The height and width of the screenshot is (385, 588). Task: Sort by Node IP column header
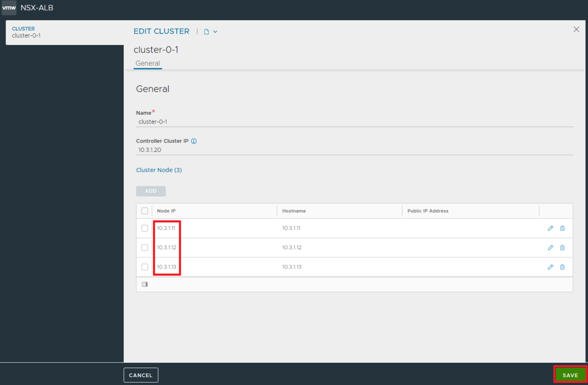(x=166, y=211)
